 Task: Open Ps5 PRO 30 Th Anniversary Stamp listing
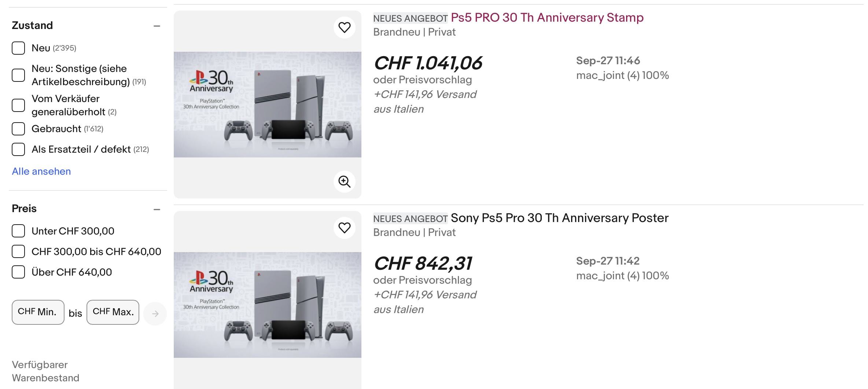coord(547,18)
